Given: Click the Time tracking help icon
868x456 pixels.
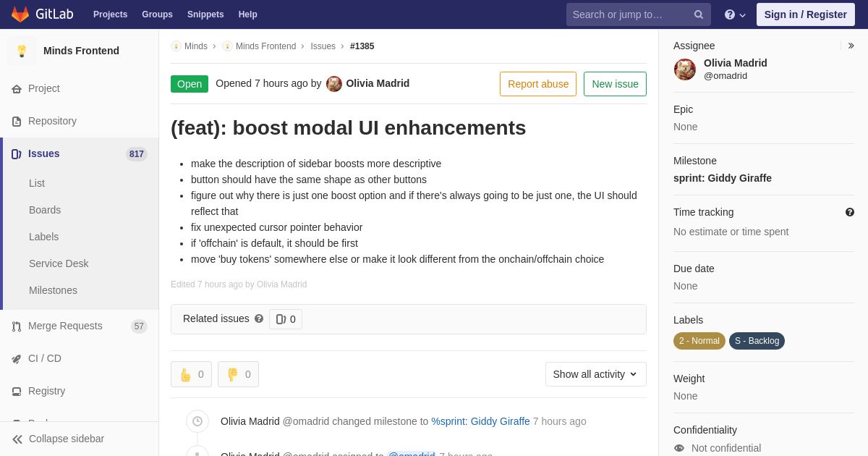Looking at the screenshot, I should (850, 212).
